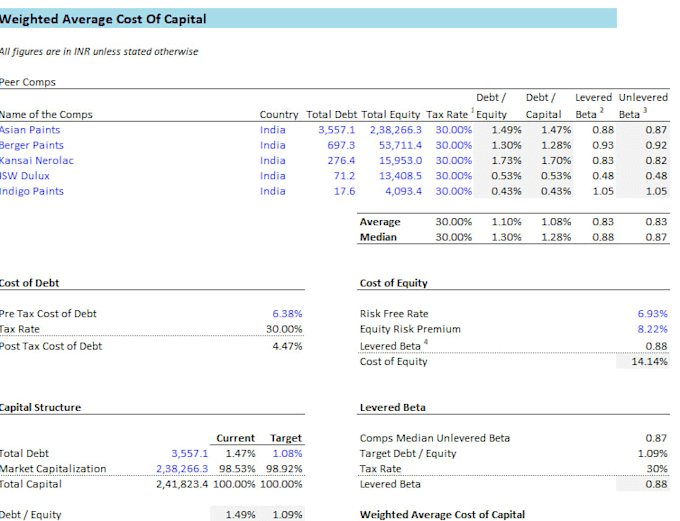Click the Cost of Equity result 14.14%
The height and width of the screenshot is (521, 680).
pos(649,361)
